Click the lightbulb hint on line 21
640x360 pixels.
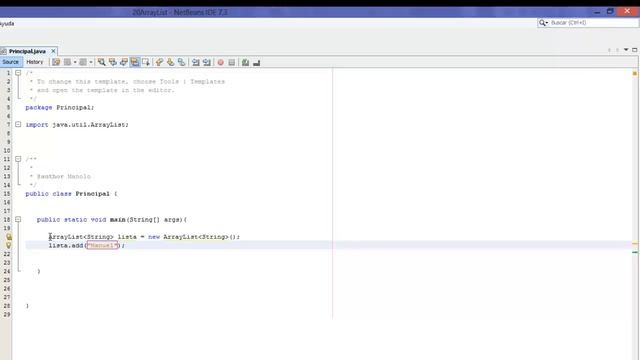point(9,245)
